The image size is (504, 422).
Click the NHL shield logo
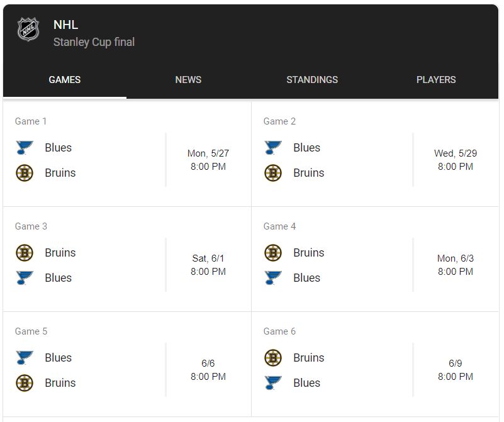click(28, 30)
